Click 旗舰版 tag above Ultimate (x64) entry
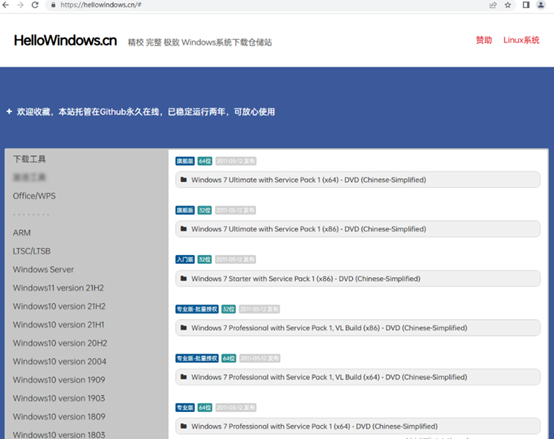The image size is (554, 439). [x=185, y=161]
